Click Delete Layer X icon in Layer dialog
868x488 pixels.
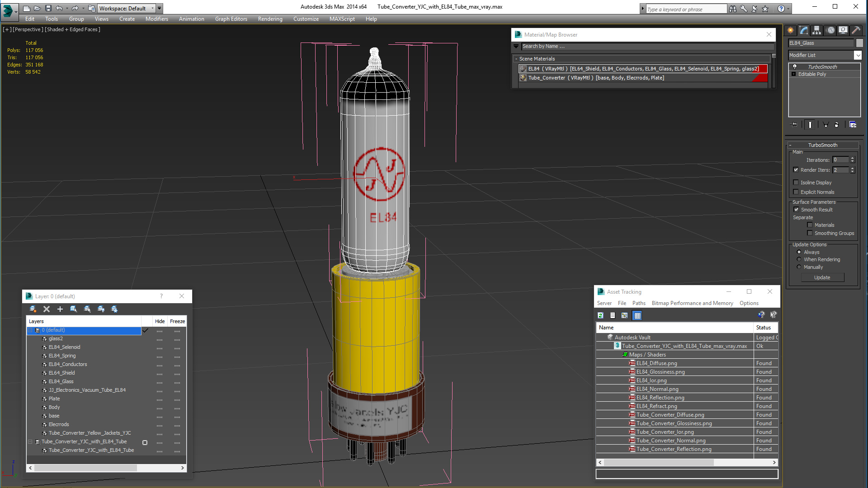pos(46,309)
